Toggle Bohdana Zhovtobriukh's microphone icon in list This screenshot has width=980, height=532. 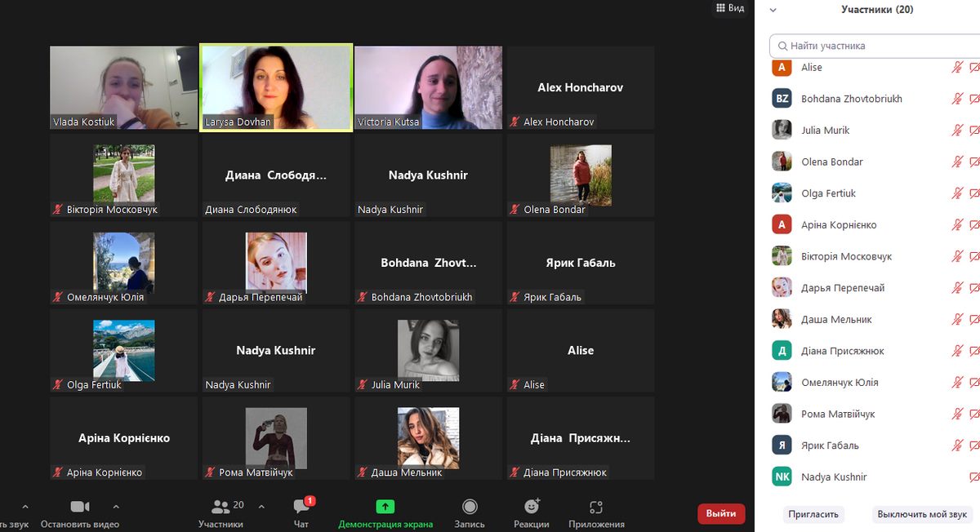pyautogui.click(x=957, y=99)
